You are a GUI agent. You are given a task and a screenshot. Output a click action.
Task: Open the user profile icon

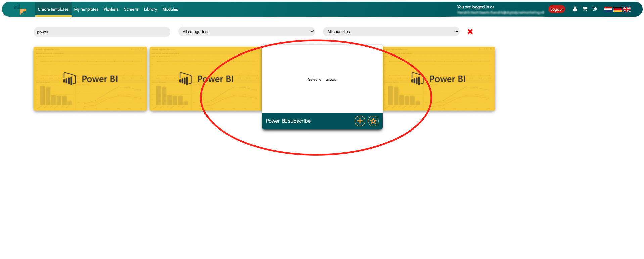[575, 9]
